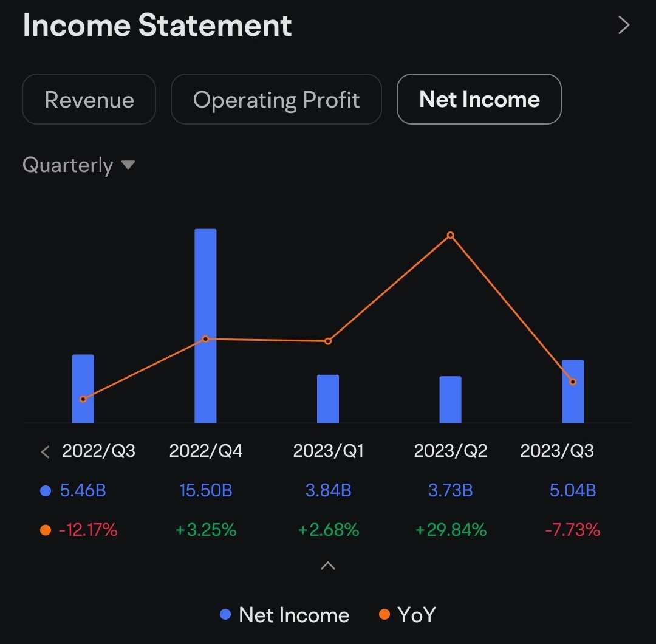The height and width of the screenshot is (644, 656).
Task: Click the left arrow to view earlier quarters
Action: (x=44, y=451)
